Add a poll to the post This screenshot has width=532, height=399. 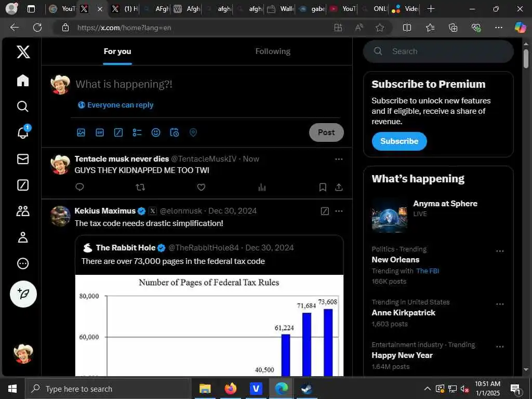coord(137,132)
